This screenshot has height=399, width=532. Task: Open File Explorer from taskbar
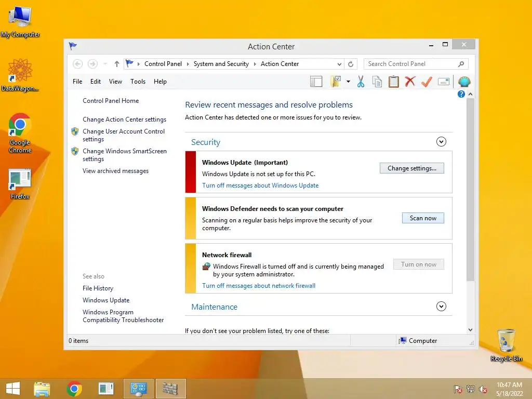[42, 389]
